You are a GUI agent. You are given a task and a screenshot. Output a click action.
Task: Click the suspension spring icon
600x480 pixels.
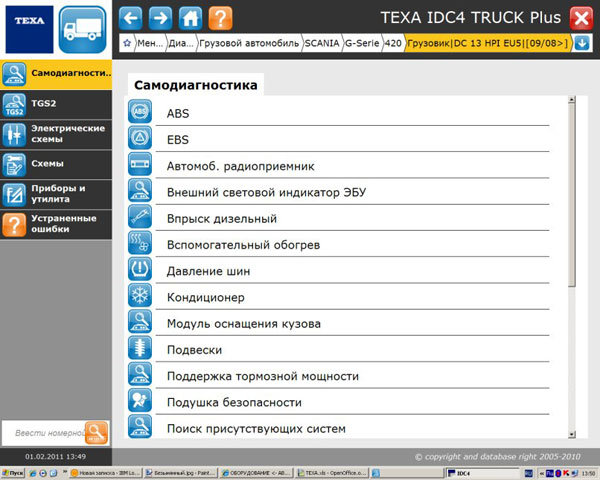(x=140, y=348)
